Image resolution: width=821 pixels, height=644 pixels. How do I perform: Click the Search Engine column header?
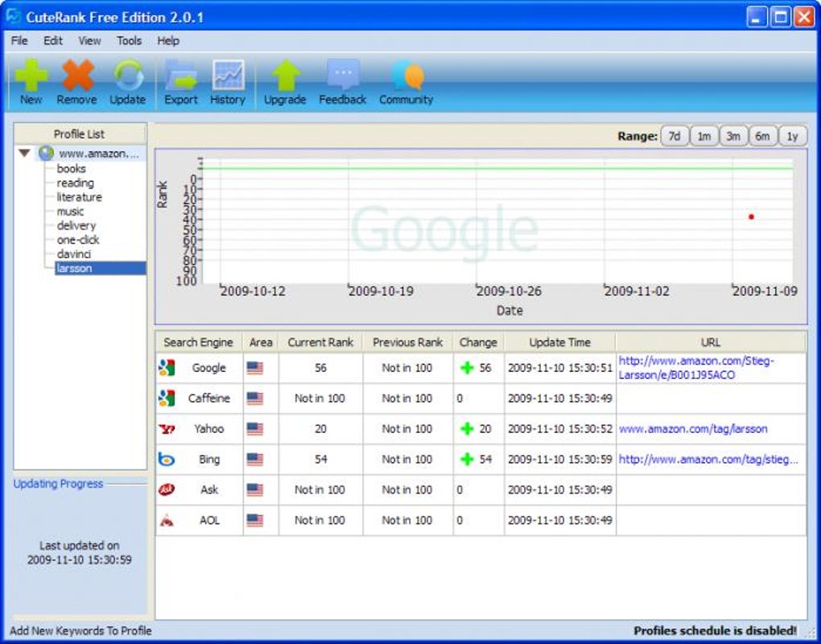point(199,342)
